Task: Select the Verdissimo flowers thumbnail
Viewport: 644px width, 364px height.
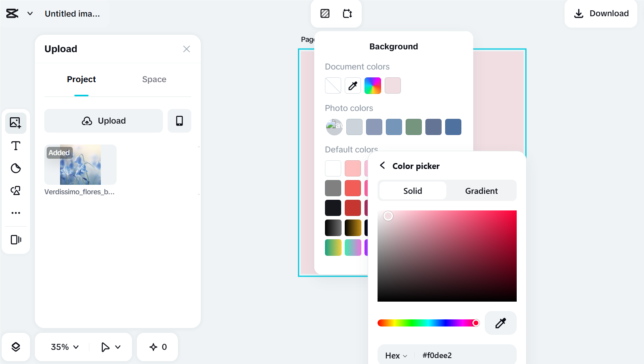Action: pos(80,165)
